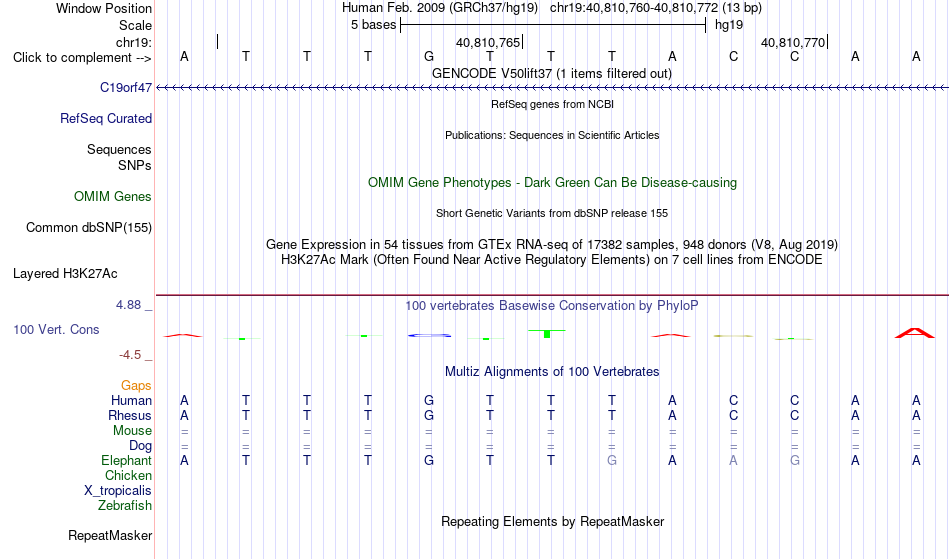Click the G base in the Rhesus row

click(x=429, y=415)
